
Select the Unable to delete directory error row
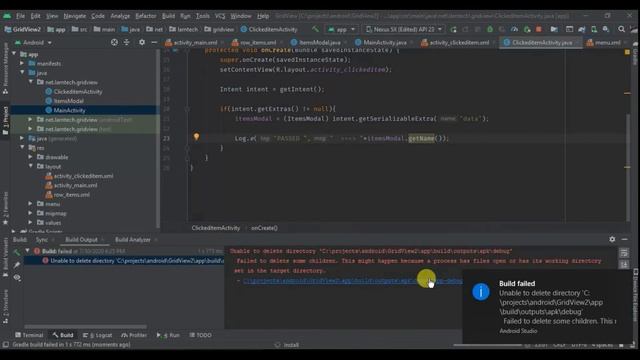coord(124,260)
